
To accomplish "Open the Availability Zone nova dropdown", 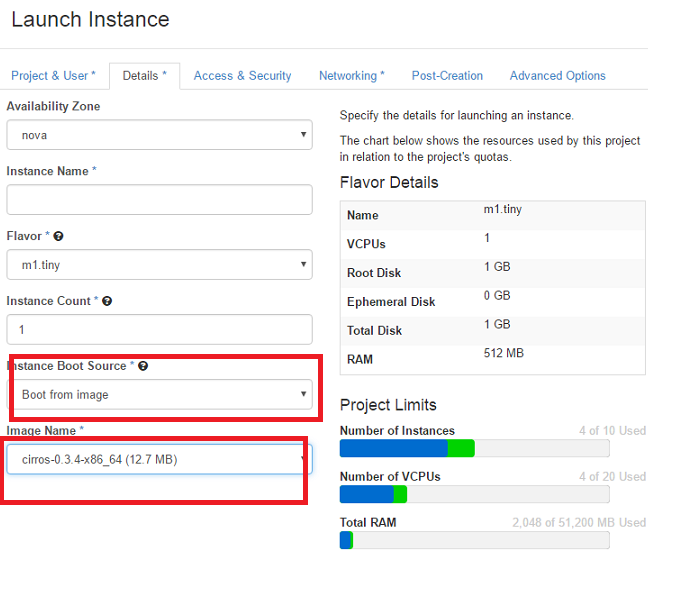I will 159,135.
